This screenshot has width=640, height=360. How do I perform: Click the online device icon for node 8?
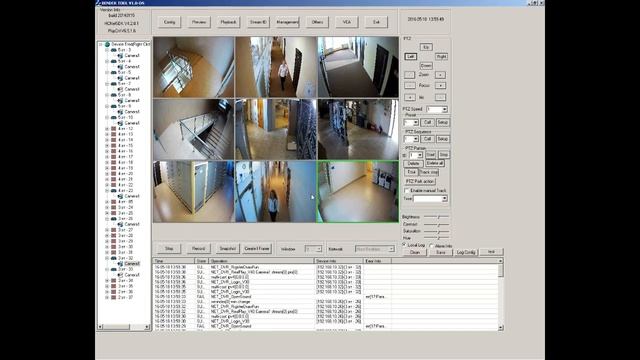114,95
